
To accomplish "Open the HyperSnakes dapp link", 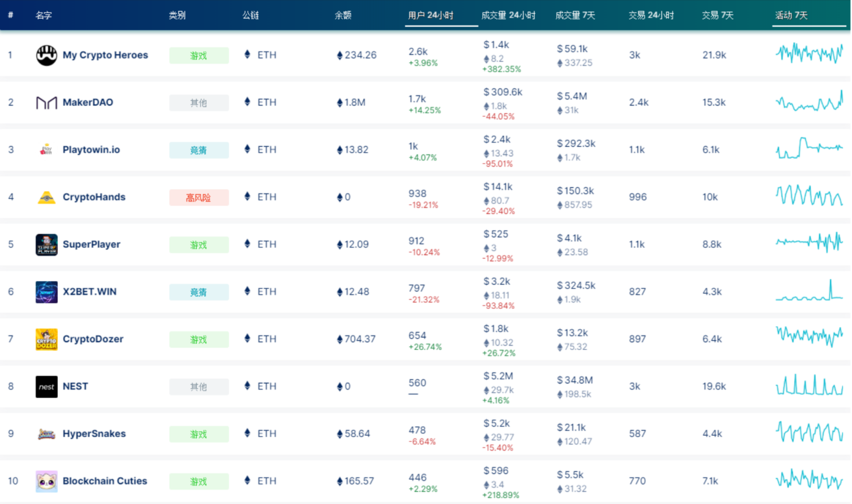I will tap(94, 434).
